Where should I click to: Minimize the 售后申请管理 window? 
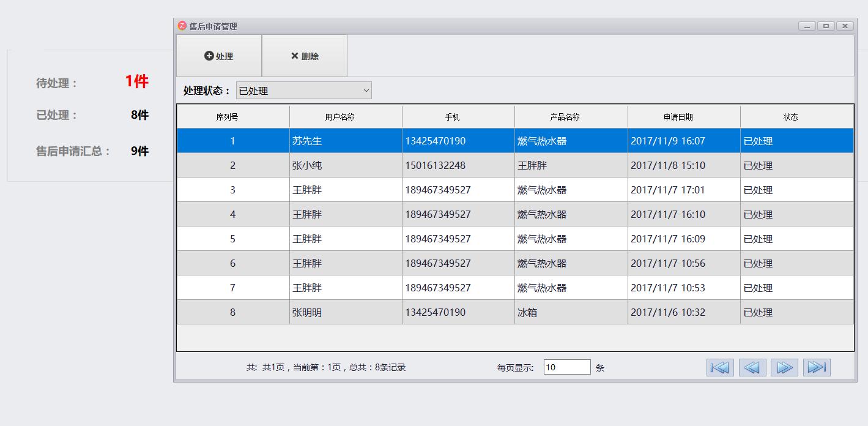[x=807, y=26]
